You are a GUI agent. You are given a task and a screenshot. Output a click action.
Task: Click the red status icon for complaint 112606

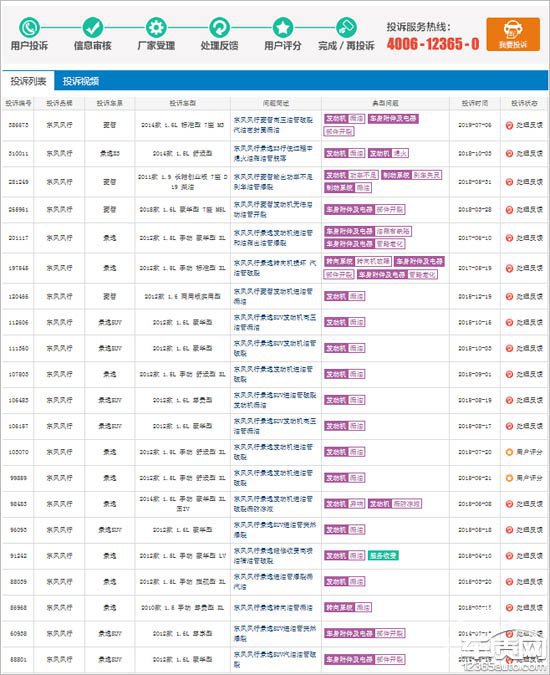(509, 322)
